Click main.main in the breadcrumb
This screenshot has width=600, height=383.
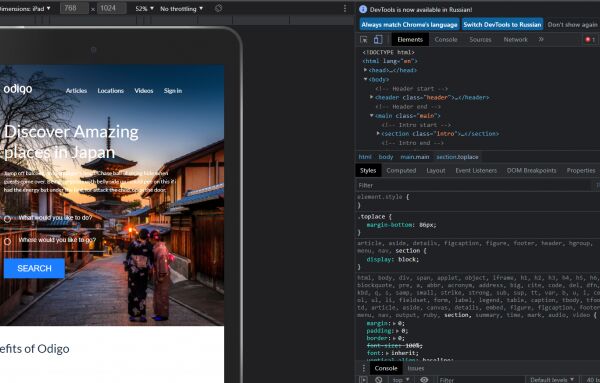[415, 157]
